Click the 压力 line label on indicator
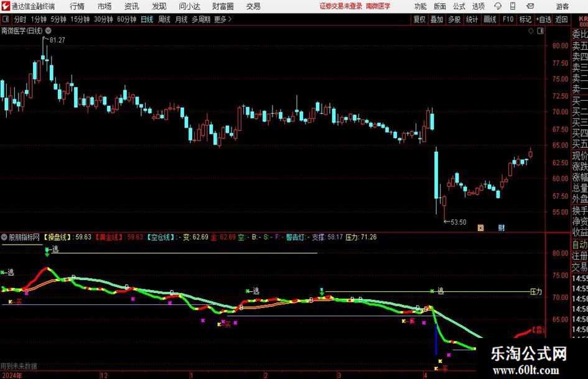This screenshot has width=588, height=379. coord(536,292)
